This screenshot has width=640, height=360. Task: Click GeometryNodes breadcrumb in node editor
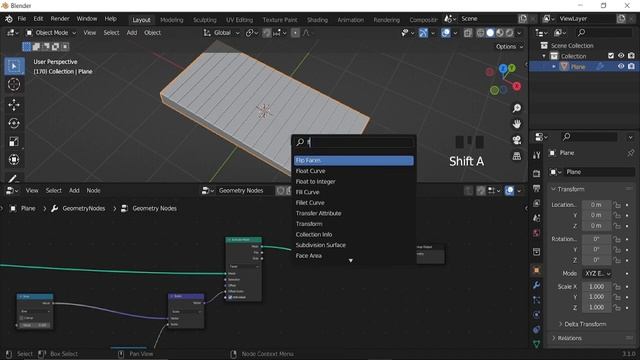pyautogui.click(x=84, y=208)
